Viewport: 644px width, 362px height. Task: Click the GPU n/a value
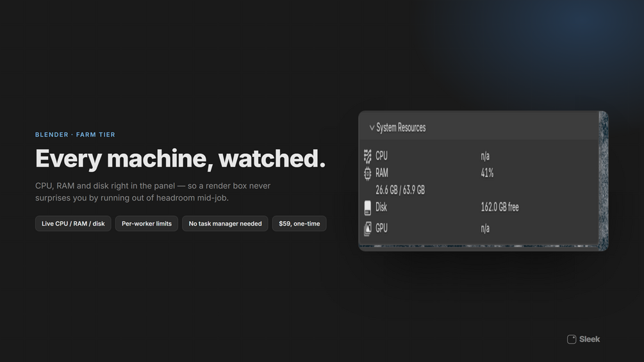point(485,229)
